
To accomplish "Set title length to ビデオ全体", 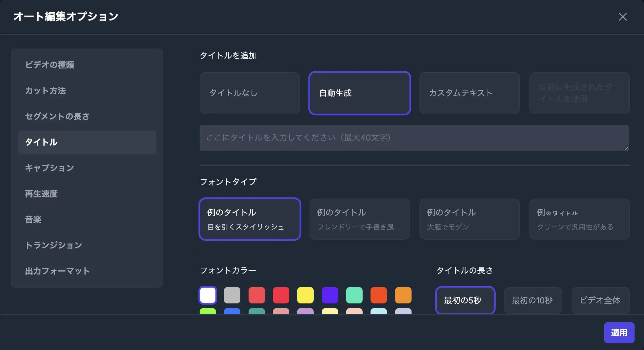I will coord(600,301).
